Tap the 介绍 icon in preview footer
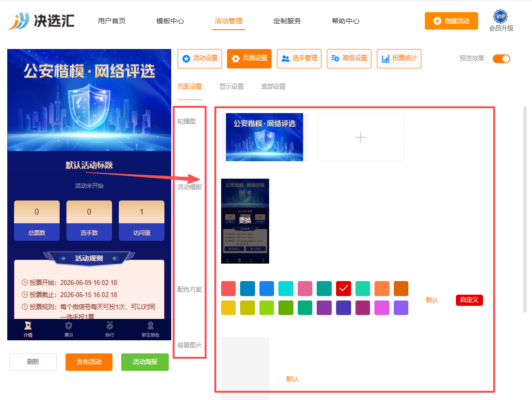This screenshot has height=400, width=532. (x=28, y=326)
